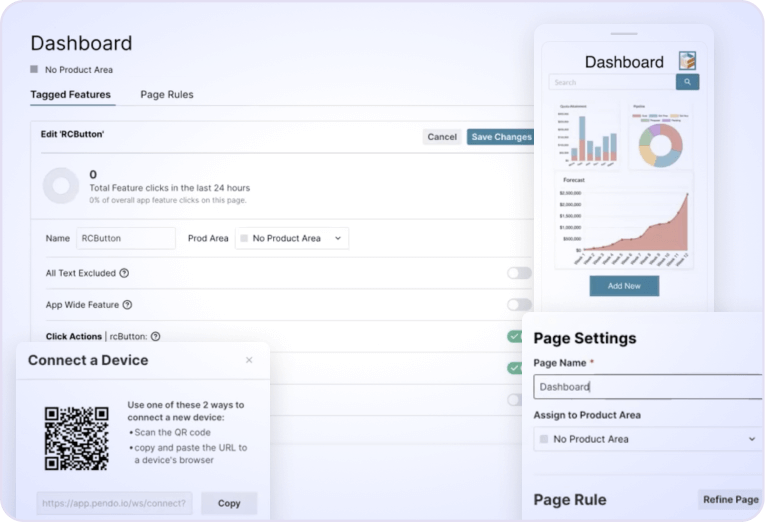Click the Quota Attainment bar chart
Viewport: 765px width, 522px height.
(587, 135)
